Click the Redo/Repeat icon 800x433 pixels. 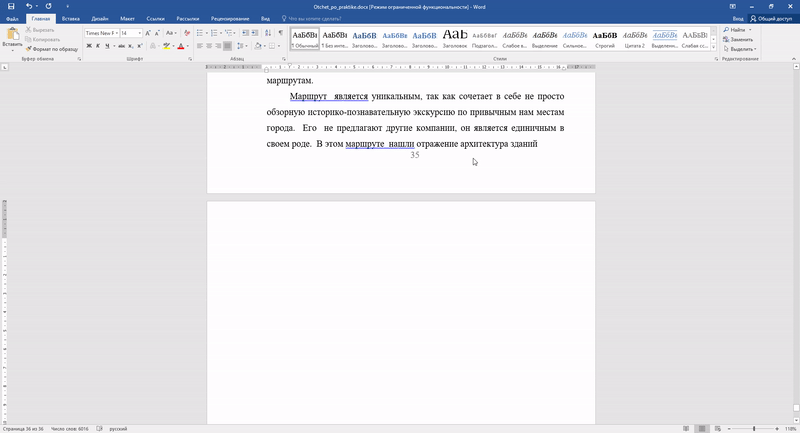point(48,6)
